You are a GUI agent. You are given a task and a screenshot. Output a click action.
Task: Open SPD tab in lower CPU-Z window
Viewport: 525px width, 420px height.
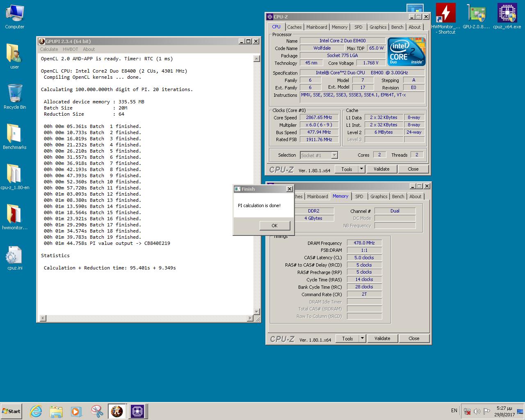pos(359,196)
